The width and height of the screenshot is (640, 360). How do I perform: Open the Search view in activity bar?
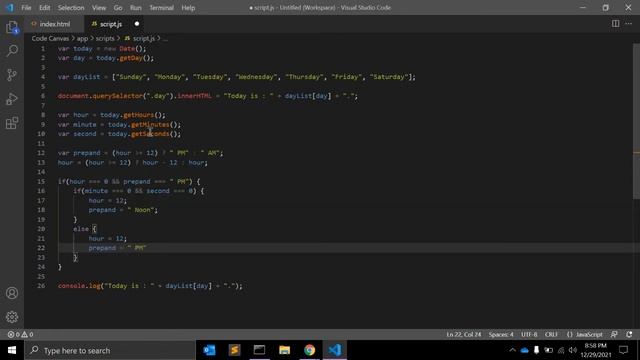pyautogui.click(x=12, y=51)
